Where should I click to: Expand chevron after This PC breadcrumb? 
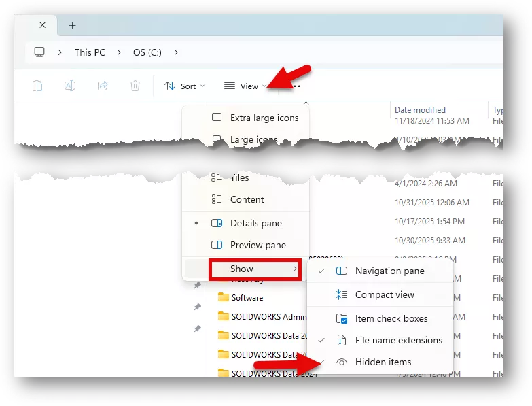119,52
